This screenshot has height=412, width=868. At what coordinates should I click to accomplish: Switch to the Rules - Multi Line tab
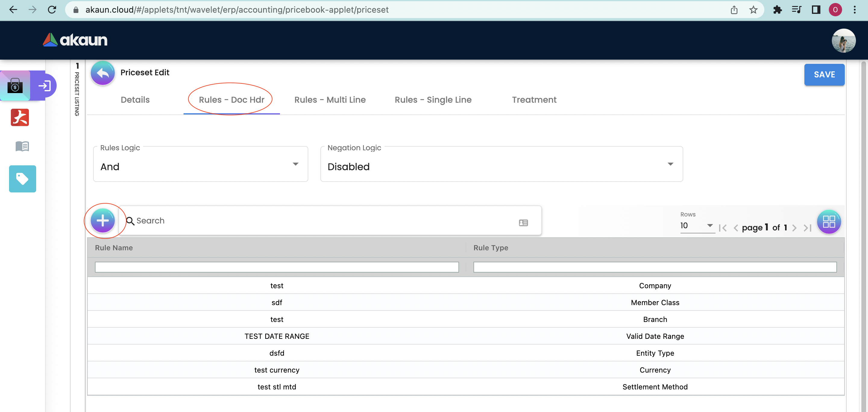point(329,100)
